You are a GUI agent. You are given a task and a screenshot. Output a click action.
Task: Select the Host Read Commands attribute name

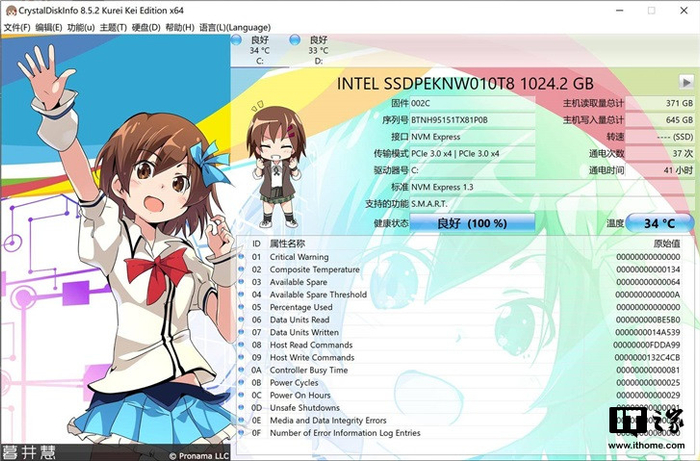311,345
